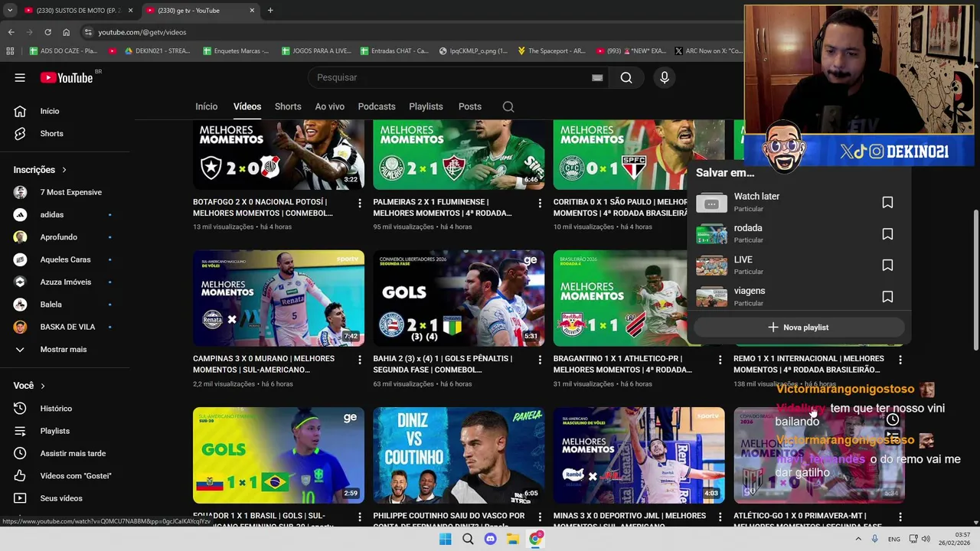
Task: Open more options for Philippe Coutinho video
Action: point(540,517)
